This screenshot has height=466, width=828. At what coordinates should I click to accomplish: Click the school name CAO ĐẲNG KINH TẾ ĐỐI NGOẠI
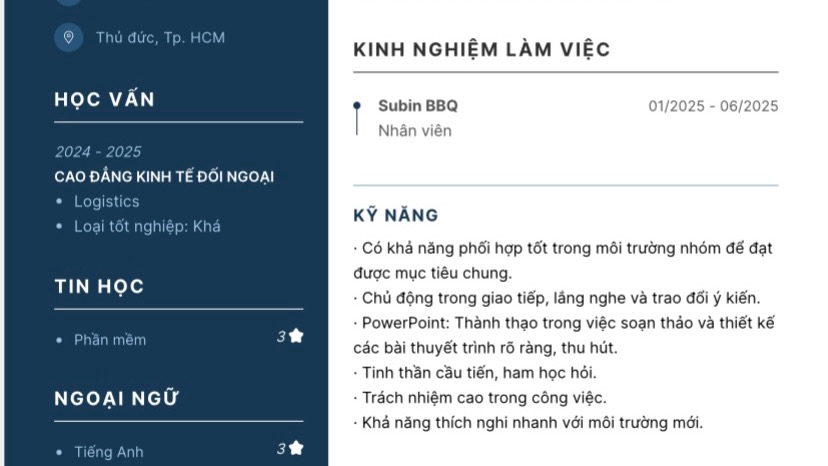click(164, 177)
